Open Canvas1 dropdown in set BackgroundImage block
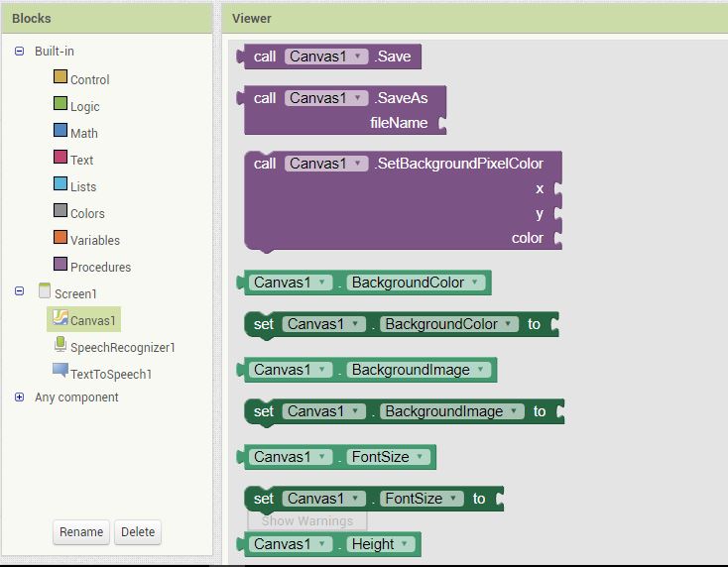This screenshot has height=567, width=728. pyautogui.click(x=323, y=411)
